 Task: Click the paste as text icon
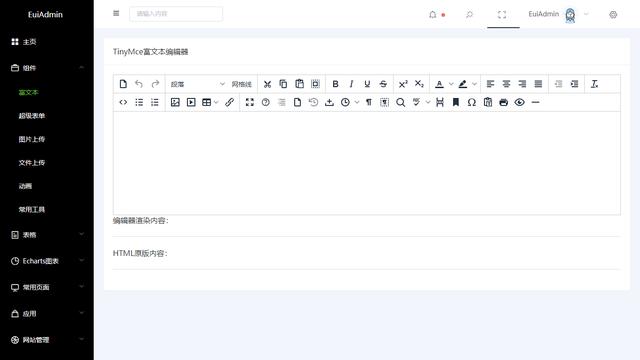[x=487, y=102]
